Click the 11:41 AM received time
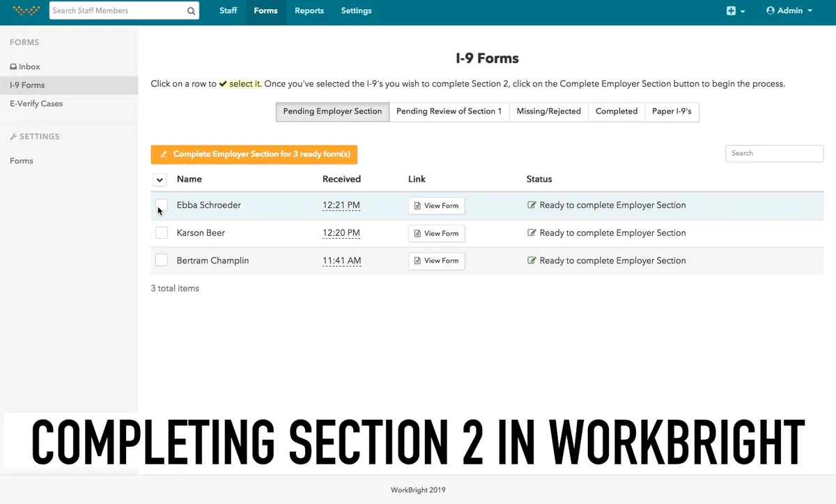This screenshot has height=504, width=836. coord(341,260)
